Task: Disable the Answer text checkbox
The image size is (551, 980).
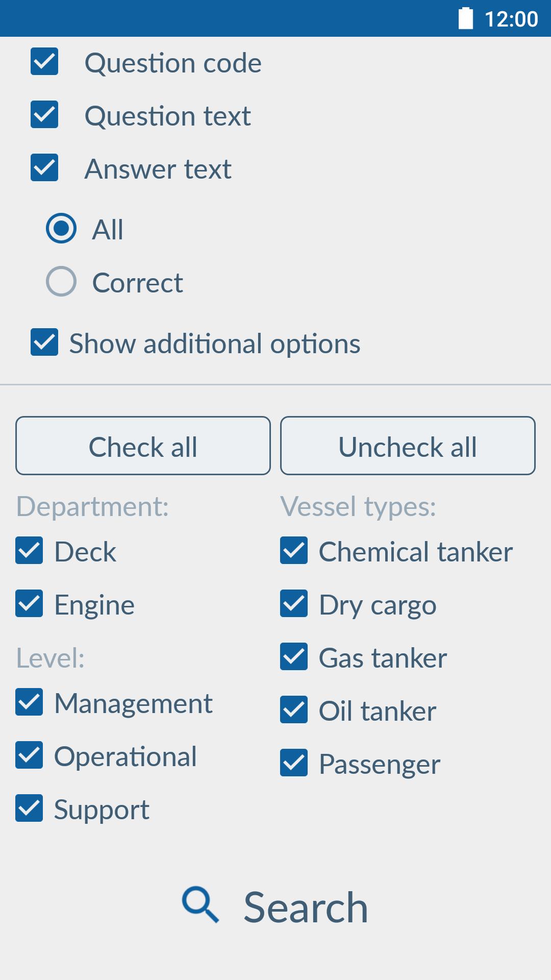Action: pyautogui.click(x=44, y=168)
